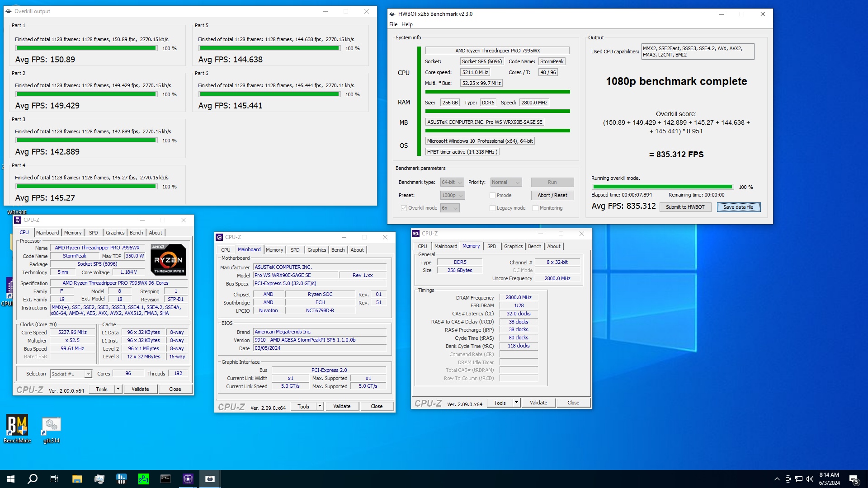
Task: Expand Tools arrow in CPU-Z Mainboard window
Action: tap(320, 406)
